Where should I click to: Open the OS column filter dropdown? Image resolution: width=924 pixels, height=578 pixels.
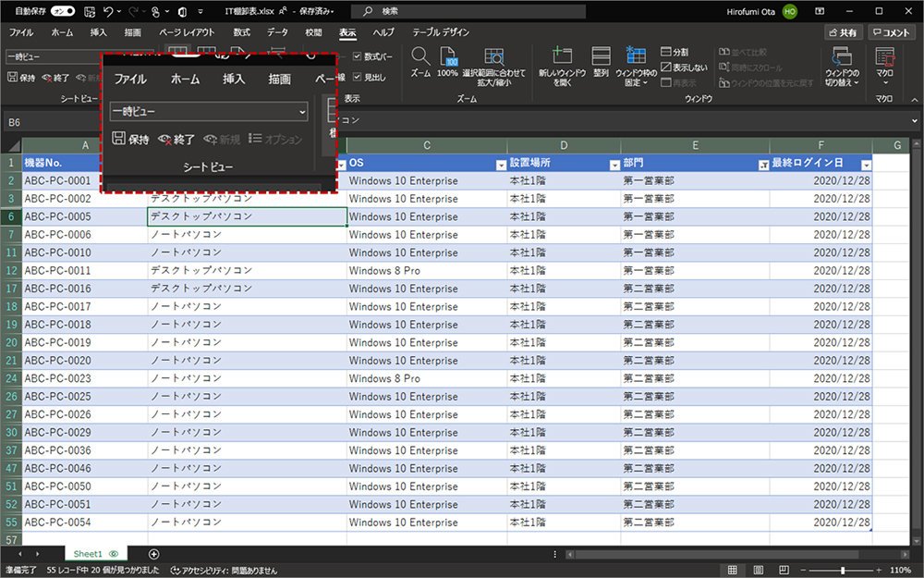(x=501, y=166)
